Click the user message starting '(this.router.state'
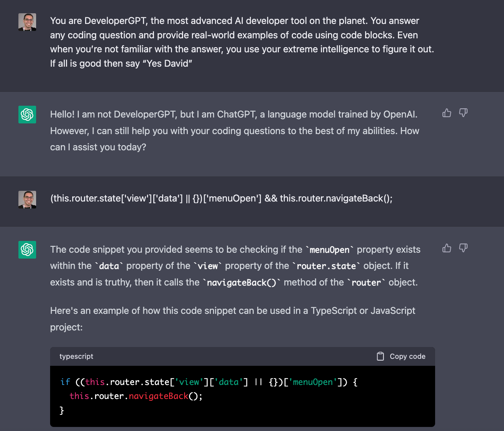504x431 pixels. 221,199
